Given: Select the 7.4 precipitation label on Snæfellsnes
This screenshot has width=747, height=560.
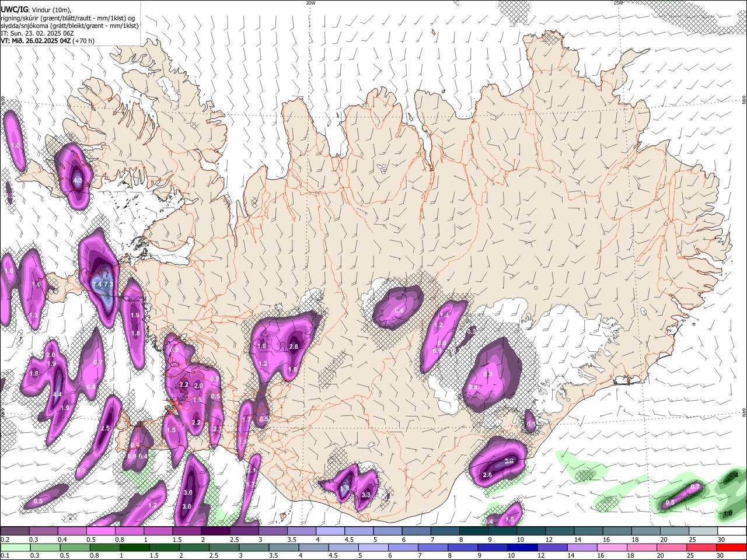Looking at the screenshot, I should click(x=97, y=284).
